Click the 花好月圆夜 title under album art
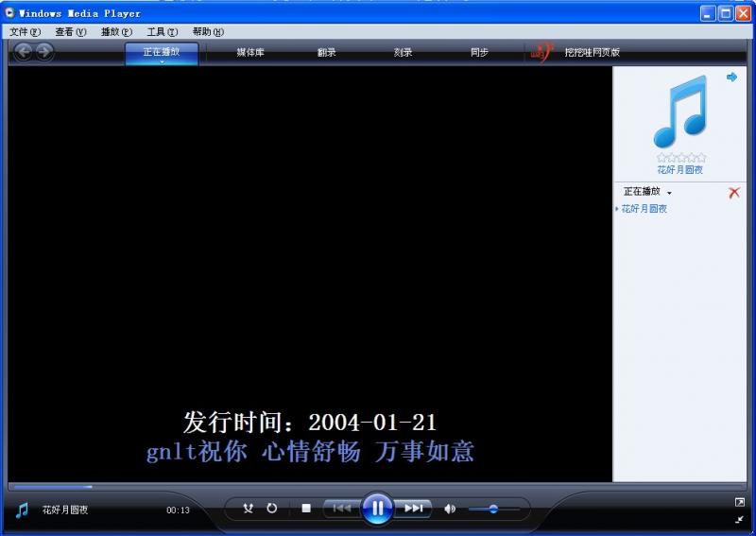This screenshot has width=756, height=536. [x=680, y=170]
